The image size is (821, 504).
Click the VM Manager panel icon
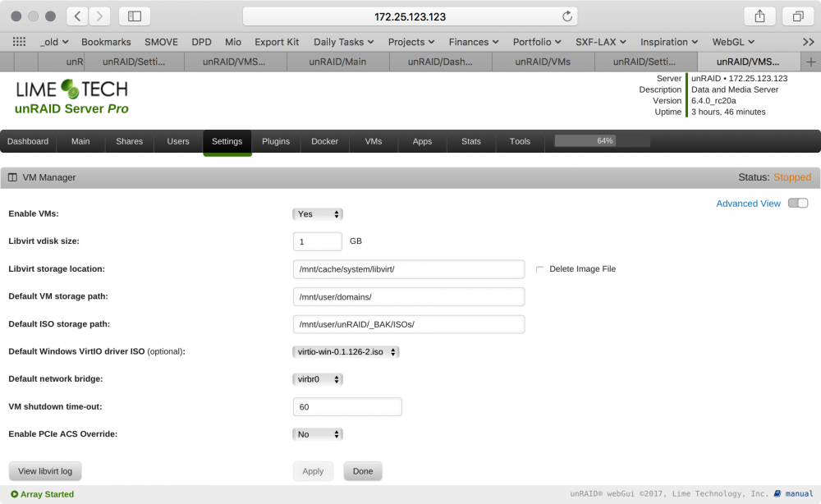[x=12, y=177]
